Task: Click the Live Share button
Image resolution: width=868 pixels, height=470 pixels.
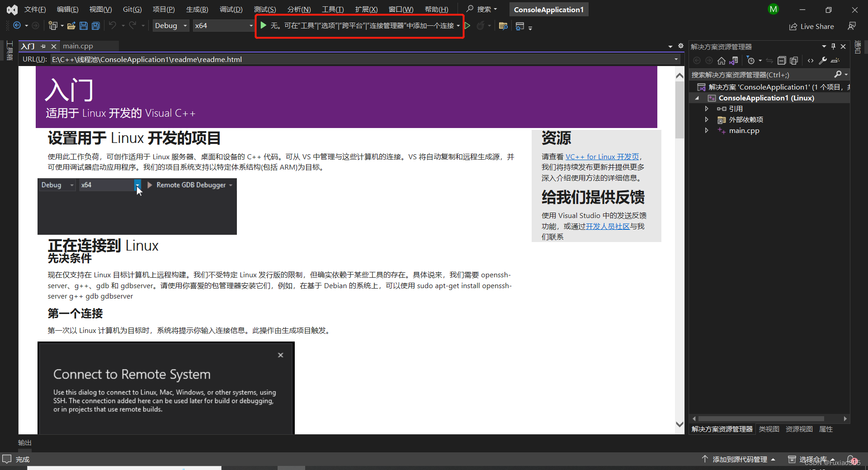Action: click(x=811, y=26)
